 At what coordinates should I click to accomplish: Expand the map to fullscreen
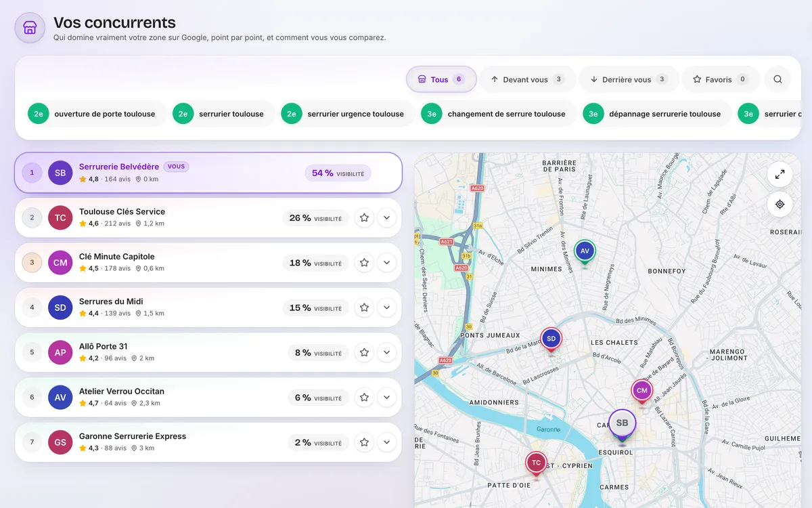pyautogui.click(x=780, y=175)
